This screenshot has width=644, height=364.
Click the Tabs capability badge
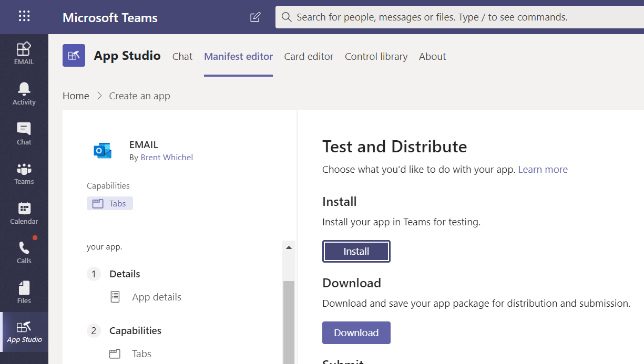[x=109, y=203]
